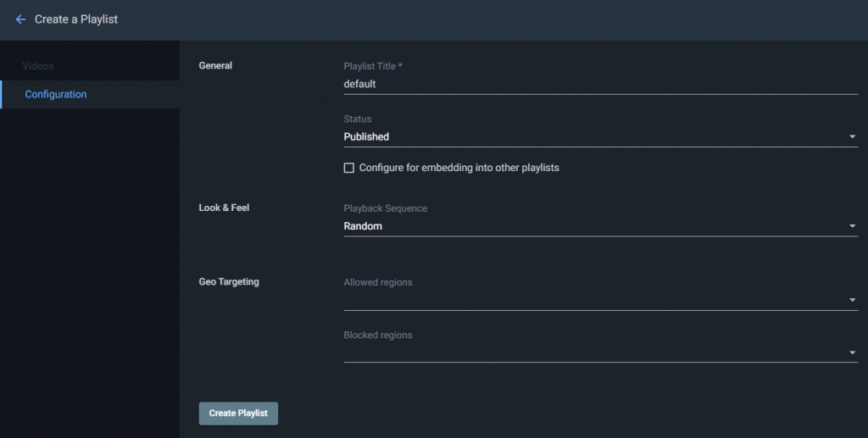Image resolution: width=868 pixels, height=438 pixels.
Task: Click the Geo Targeting section heading
Action: [229, 281]
